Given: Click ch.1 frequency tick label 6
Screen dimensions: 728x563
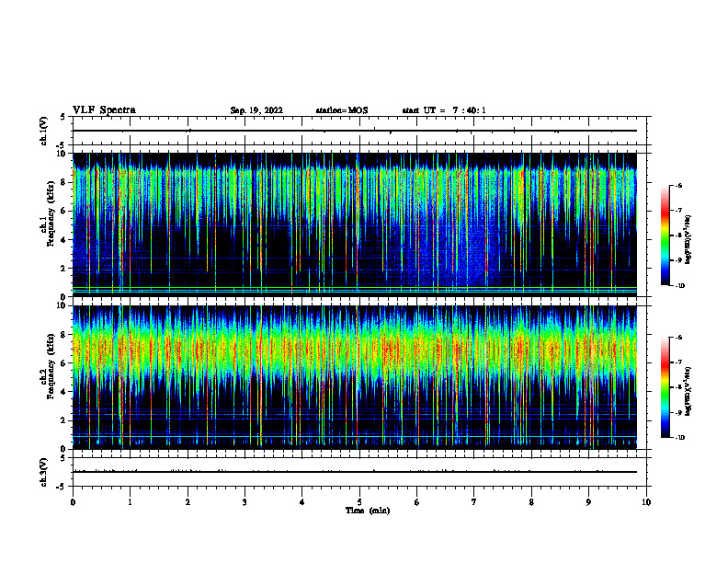Looking at the screenshot, I should (x=63, y=211).
